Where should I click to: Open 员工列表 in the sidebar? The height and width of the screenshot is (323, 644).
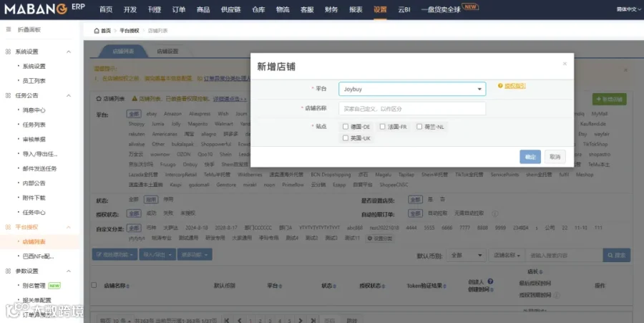[x=34, y=81]
